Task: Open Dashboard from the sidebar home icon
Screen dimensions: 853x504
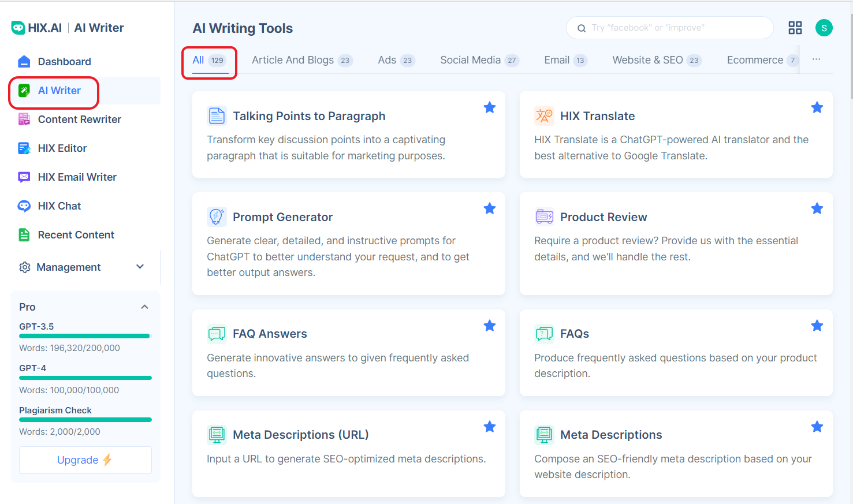Action: coord(24,62)
